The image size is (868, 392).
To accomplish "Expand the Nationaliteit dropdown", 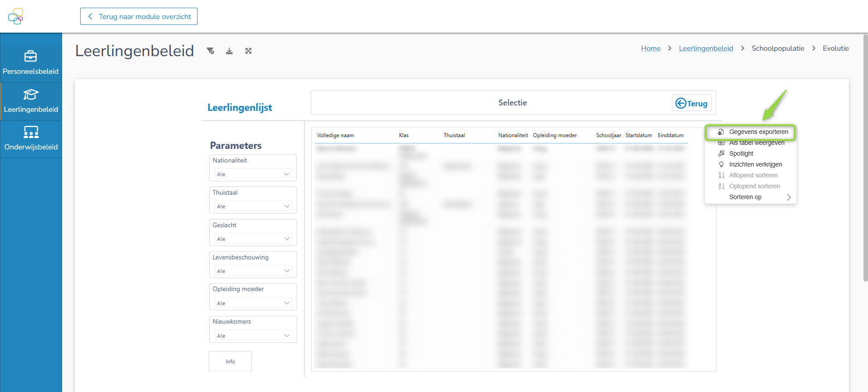I will [x=253, y=174].
